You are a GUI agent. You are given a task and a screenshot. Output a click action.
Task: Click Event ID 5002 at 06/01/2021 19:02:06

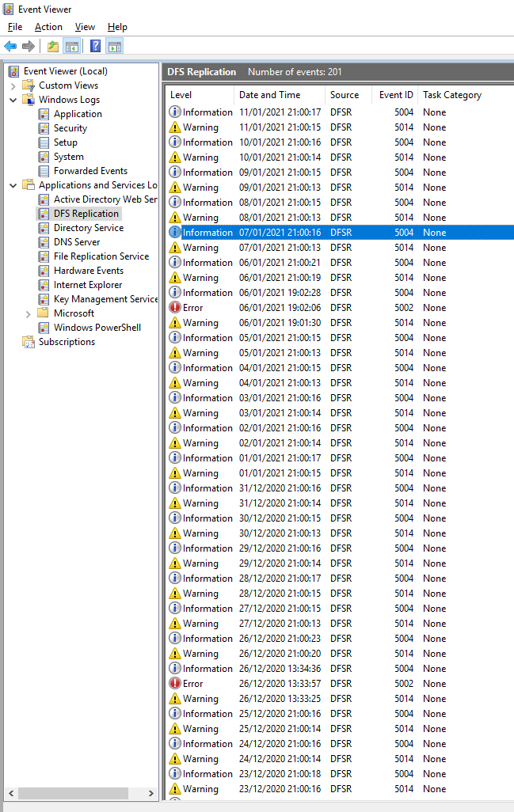pyautogui.click(x=404, y=308)
